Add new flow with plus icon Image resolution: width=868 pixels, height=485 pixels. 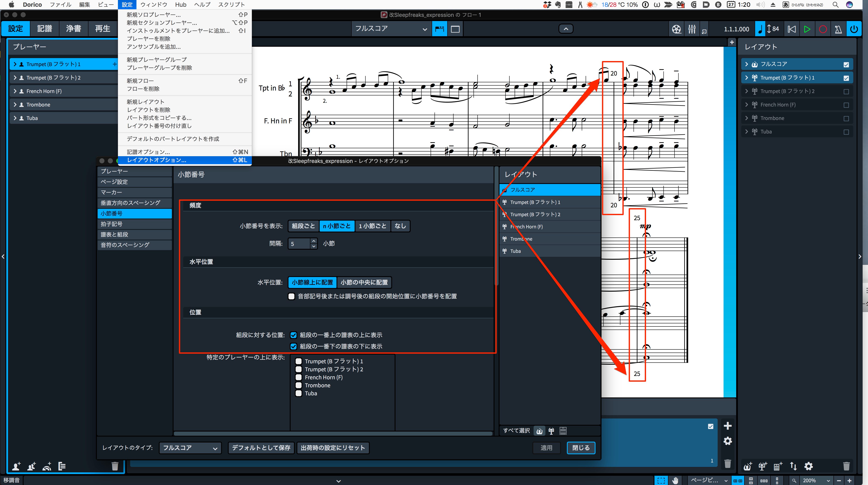[728, 426]
